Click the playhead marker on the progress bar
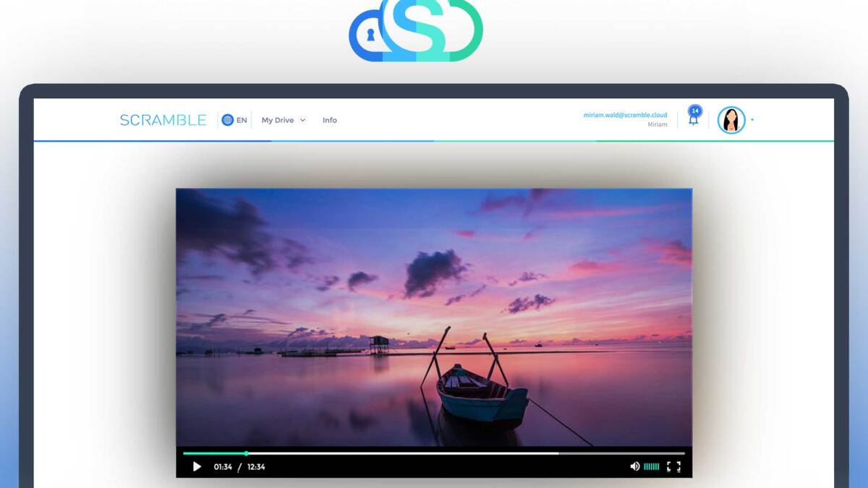 point(246,453)
